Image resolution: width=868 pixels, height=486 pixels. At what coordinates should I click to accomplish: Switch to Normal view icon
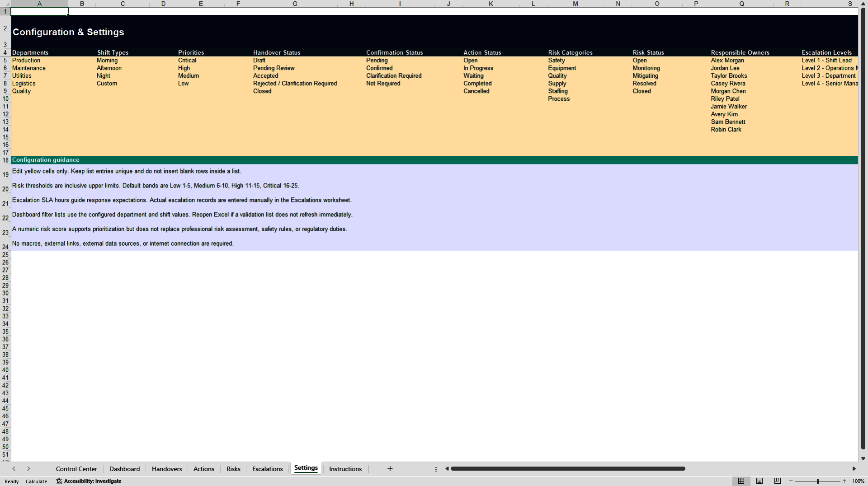coord(741,481)
